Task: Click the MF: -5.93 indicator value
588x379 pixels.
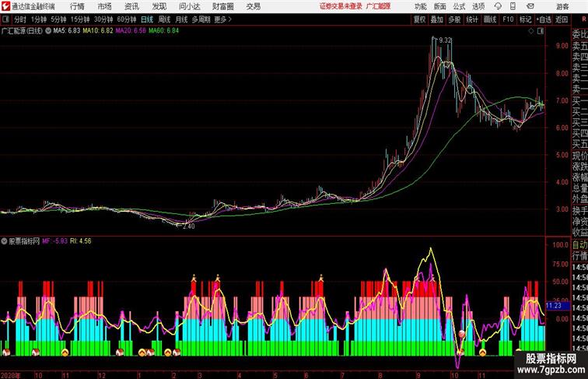Action: 54,241
